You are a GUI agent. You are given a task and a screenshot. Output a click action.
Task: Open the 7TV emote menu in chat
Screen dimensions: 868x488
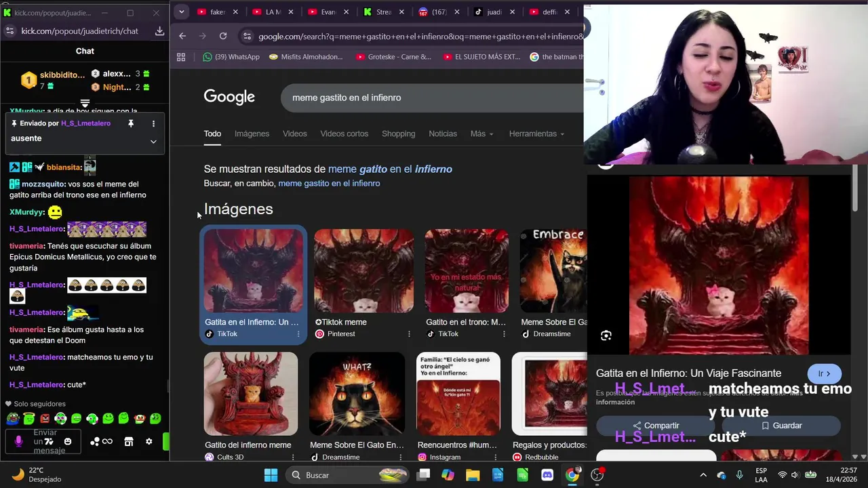click(x=49, y=441)
